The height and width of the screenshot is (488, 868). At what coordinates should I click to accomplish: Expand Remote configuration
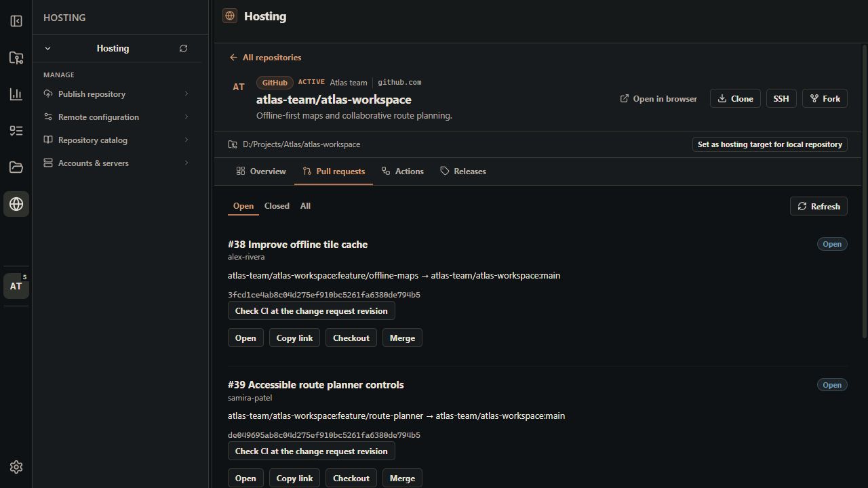pyautogui.click(x=117, y=117)
